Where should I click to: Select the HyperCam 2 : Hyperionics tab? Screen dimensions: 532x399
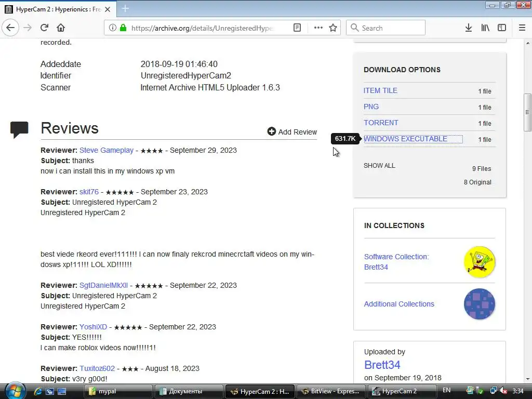[58, 9]
